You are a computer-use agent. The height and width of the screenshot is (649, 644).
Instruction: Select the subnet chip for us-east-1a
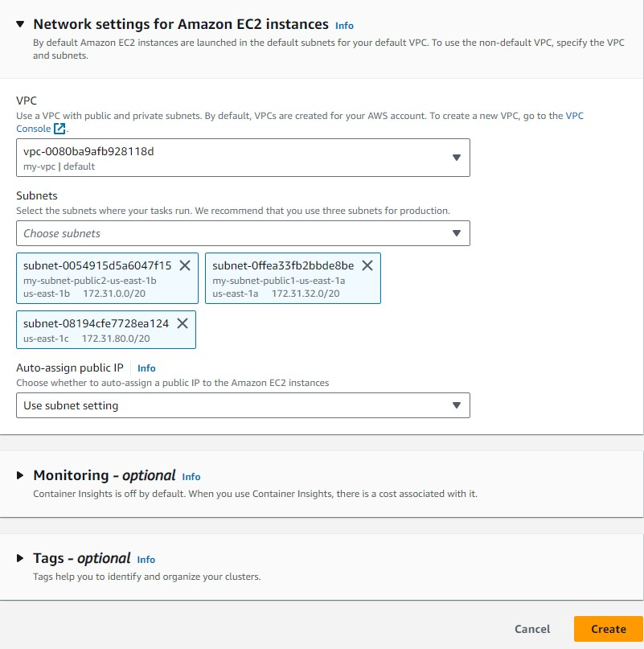(x=285, y=278)
